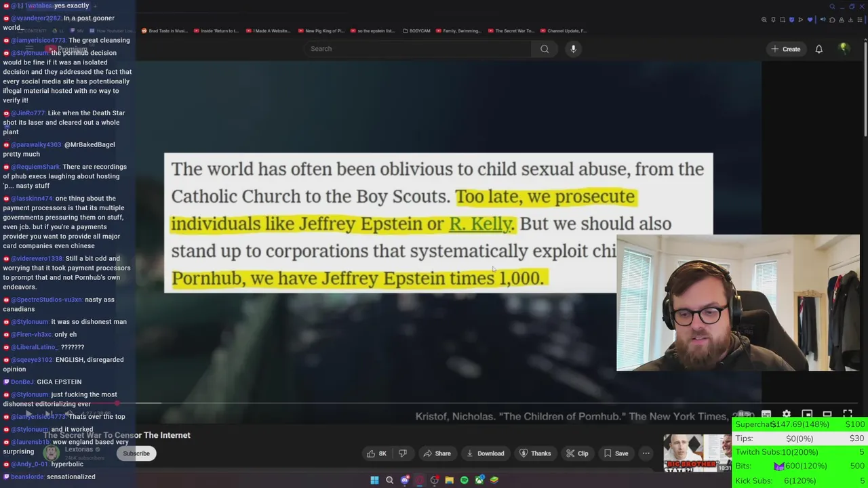This screenshot has width=868, height=488.
Task: Focus the YouTube search field
Action: click(x=417, y=49)
